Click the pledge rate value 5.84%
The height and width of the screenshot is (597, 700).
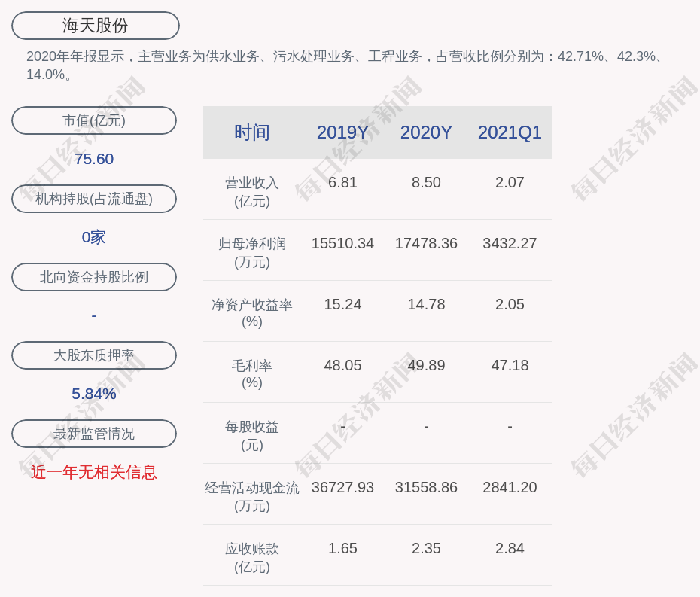click(94, 394)
